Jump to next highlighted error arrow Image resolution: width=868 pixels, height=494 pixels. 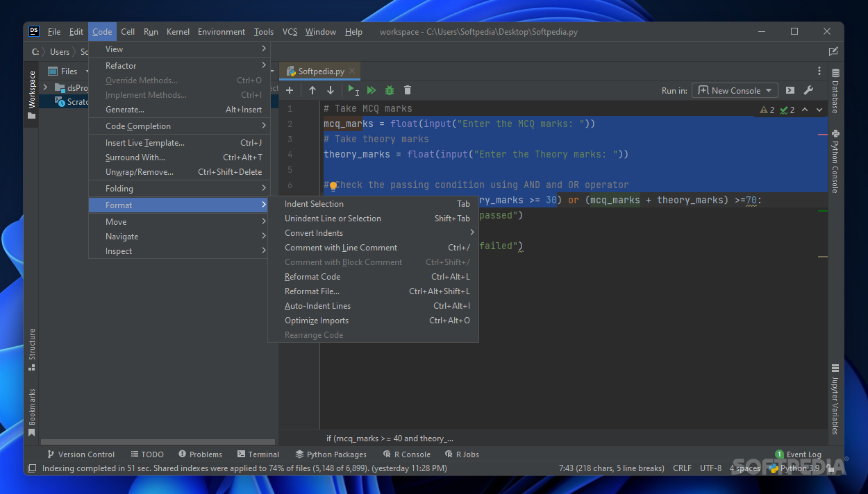point(819,110)
